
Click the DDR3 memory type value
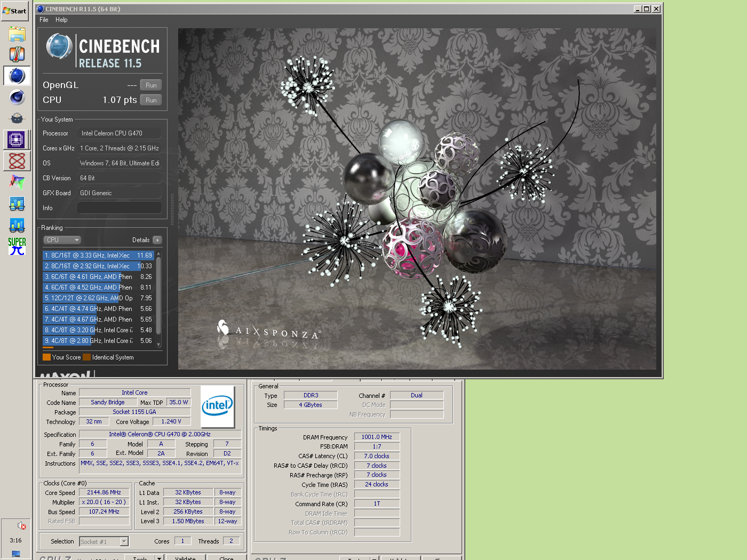311,395
